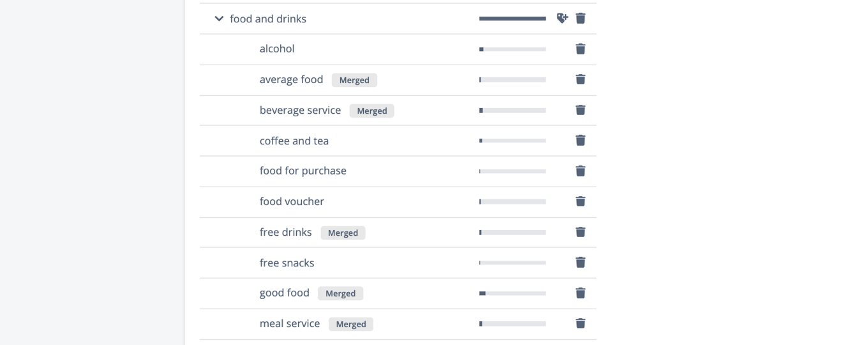The image size is (868, 345).
Task: Select the free snacks topic label
Action: tap(287, 263)
